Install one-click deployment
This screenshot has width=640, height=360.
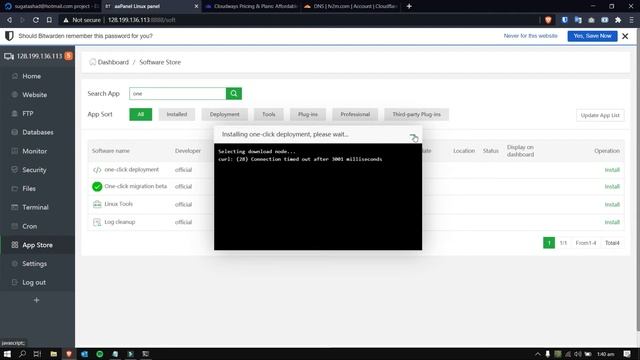(612, 170)
